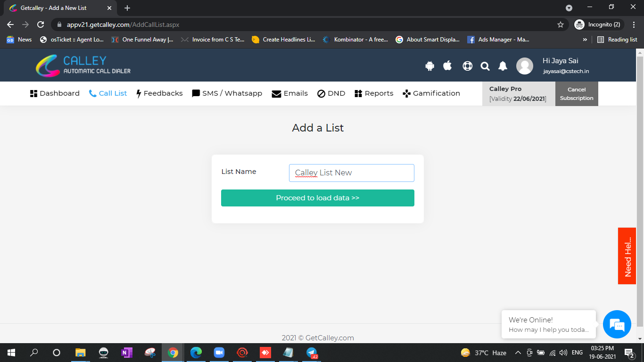The width and height of the screenshot is (644, 362).
Task: Open the Apple app icon in header
Action: [x=447, y=66]
